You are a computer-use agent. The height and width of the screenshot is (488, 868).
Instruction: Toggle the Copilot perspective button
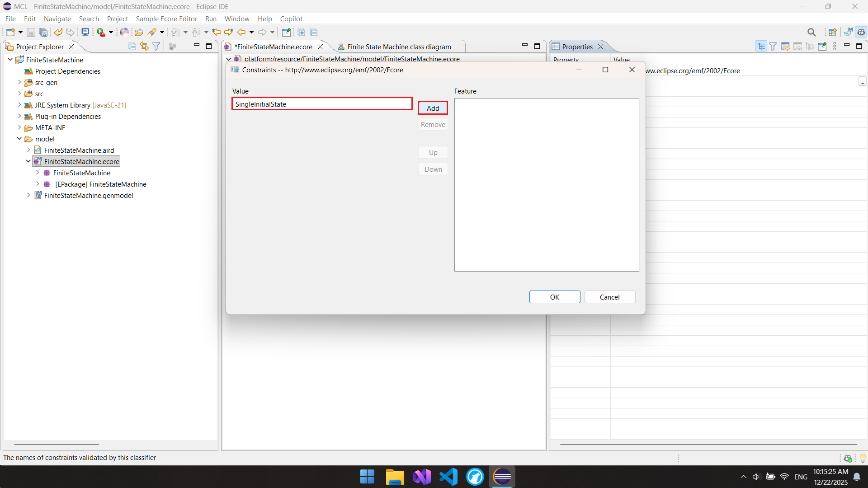coord(861,33)
